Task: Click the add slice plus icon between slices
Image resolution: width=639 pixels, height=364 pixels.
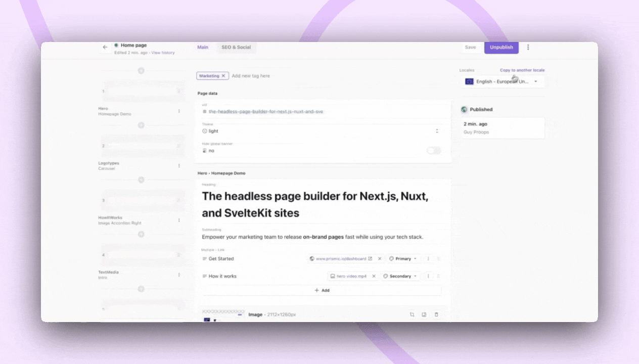Action: [x=141, y=179]
